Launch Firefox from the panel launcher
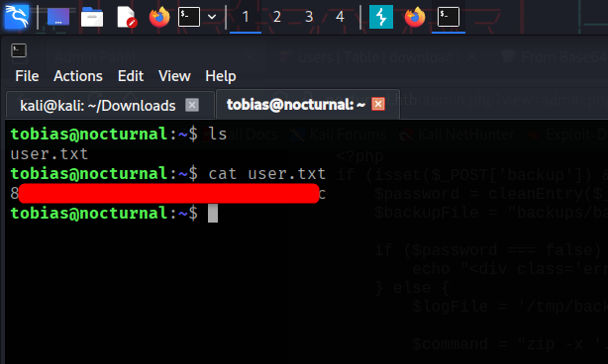608x364 pixels. tap(159, 17)
